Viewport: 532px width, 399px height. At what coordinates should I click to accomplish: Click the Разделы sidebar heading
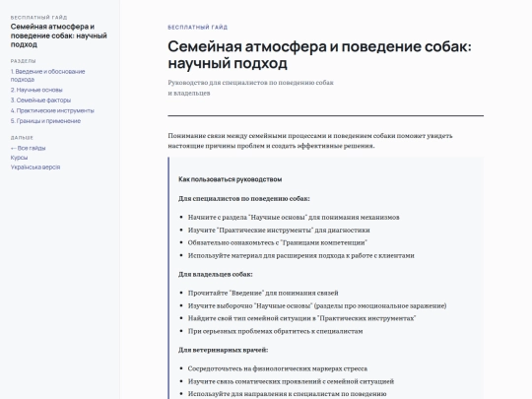pos(23,61)
